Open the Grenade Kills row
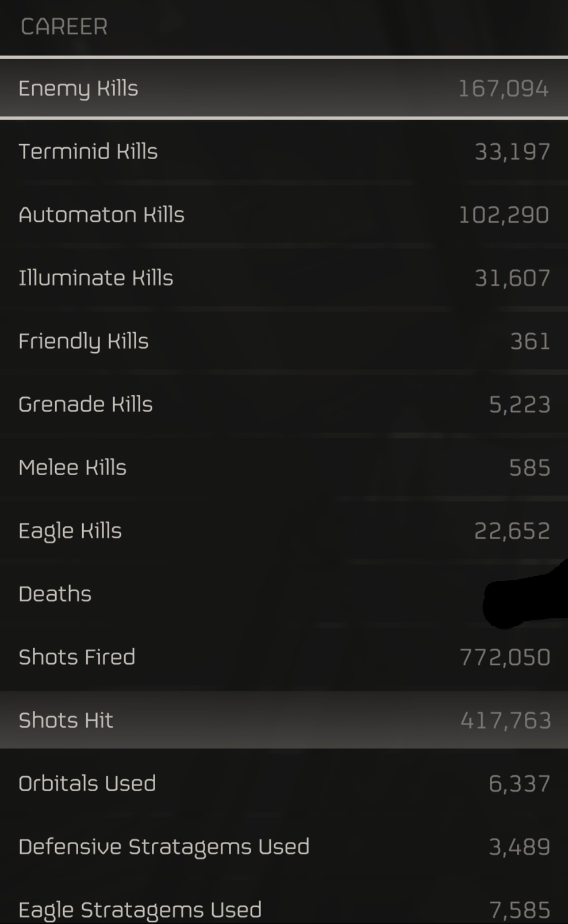 pos(284,404)
